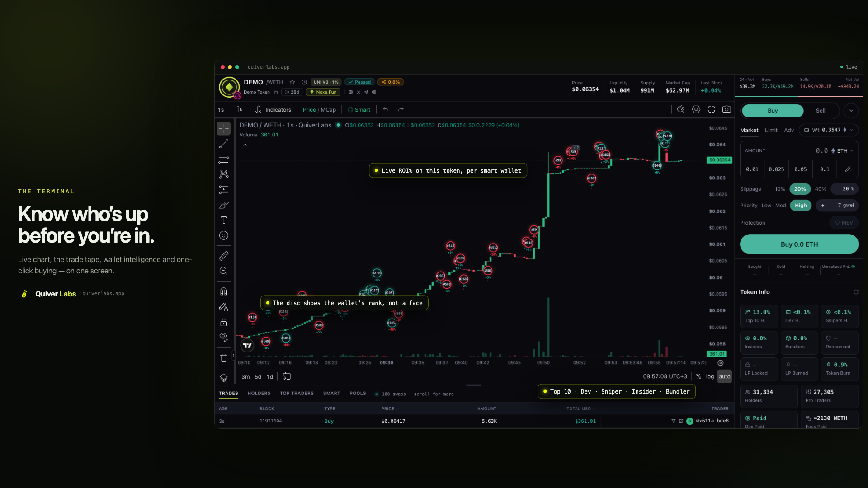Enable MEV protection

coord(844,223)
